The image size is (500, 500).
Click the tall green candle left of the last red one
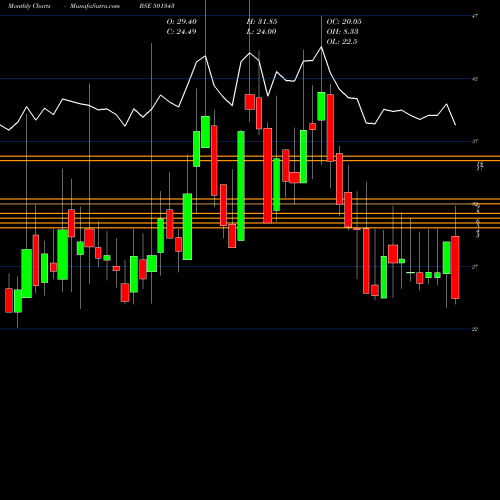(x=447, y=258)
